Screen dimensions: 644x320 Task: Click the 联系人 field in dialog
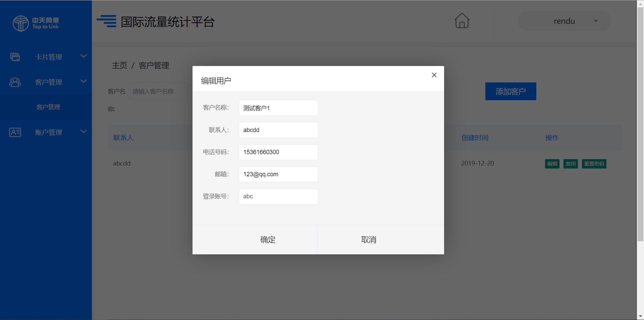click(278, 130)
